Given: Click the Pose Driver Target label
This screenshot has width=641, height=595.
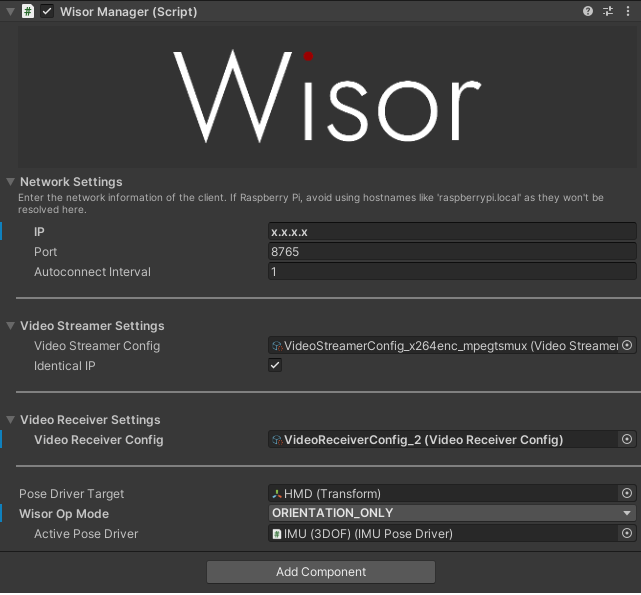Looking at the screenshot, I should point(72,494).
